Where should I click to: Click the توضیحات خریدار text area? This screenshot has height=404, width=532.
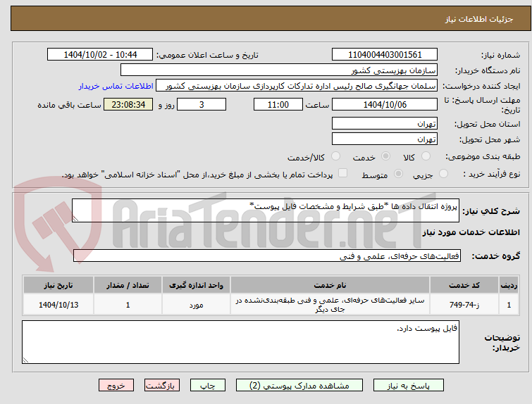pyautogui.click(x=240, y=342)
